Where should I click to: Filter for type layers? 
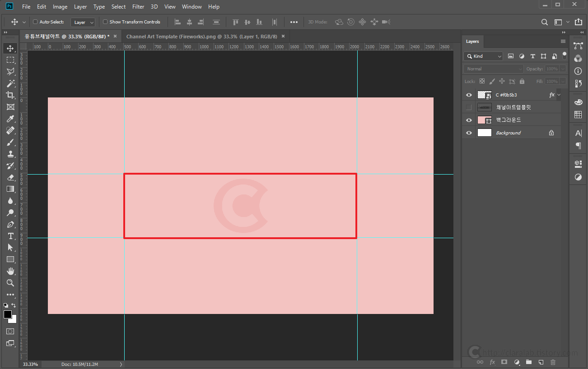tap(532, 56)
